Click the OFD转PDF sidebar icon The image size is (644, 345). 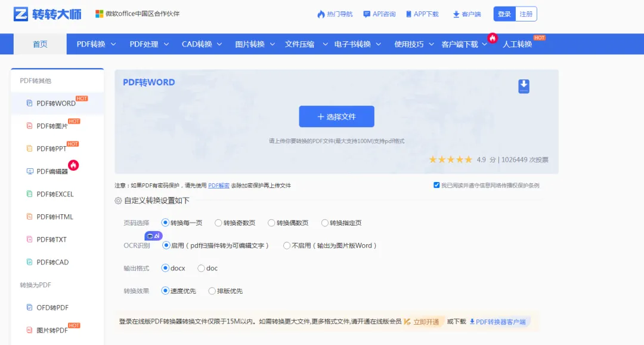30,307
